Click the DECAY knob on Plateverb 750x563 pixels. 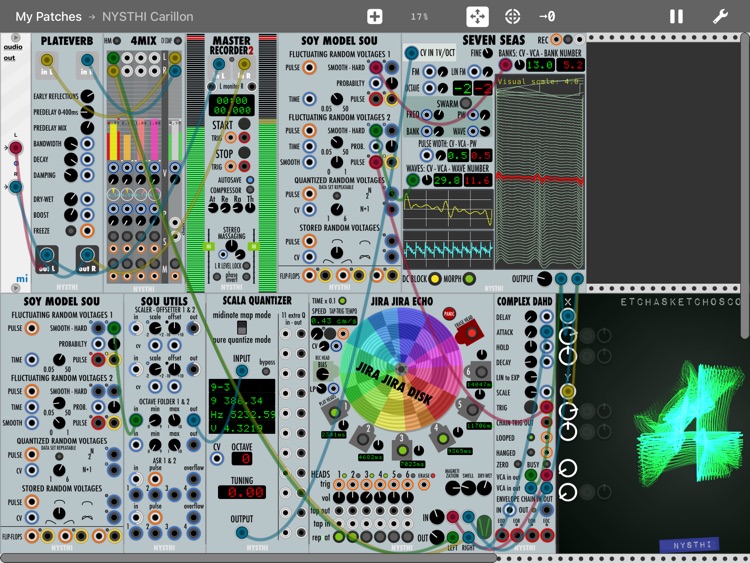tap(71, 159)
